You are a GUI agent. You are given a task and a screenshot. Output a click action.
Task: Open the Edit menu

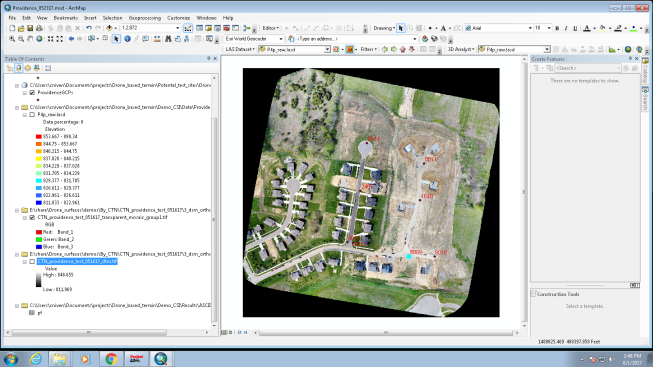click(x=27, y=18)
